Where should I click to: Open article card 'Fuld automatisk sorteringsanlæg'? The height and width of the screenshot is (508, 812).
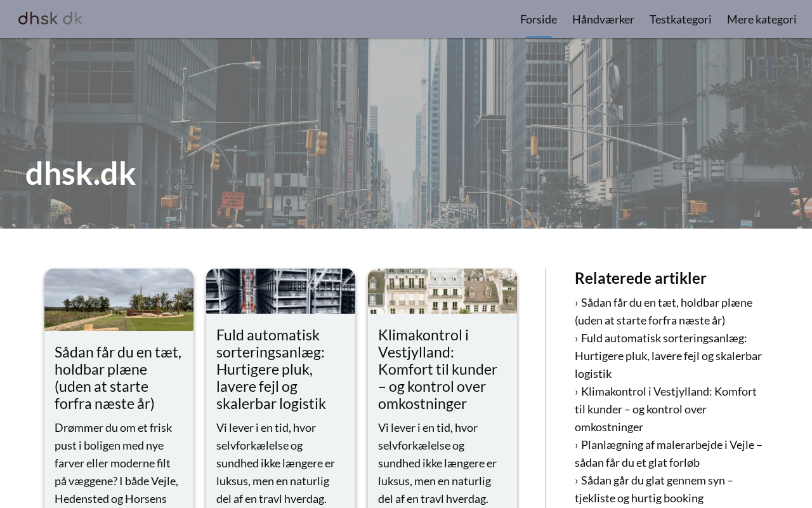(x=280, y=369)
